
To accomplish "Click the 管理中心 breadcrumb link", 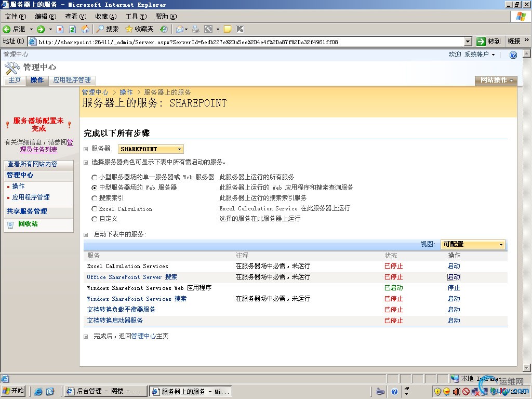I will point(95,92).
